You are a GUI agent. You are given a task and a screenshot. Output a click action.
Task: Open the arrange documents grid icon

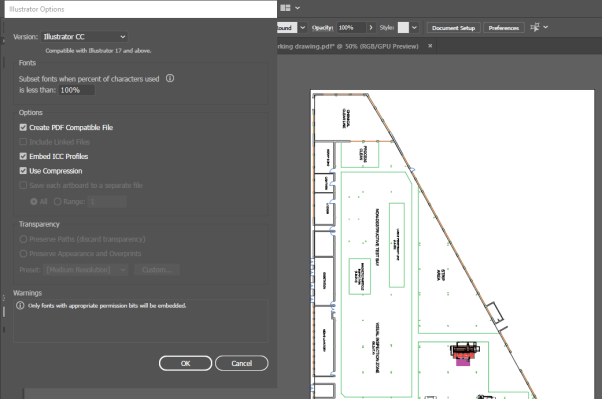285,8
